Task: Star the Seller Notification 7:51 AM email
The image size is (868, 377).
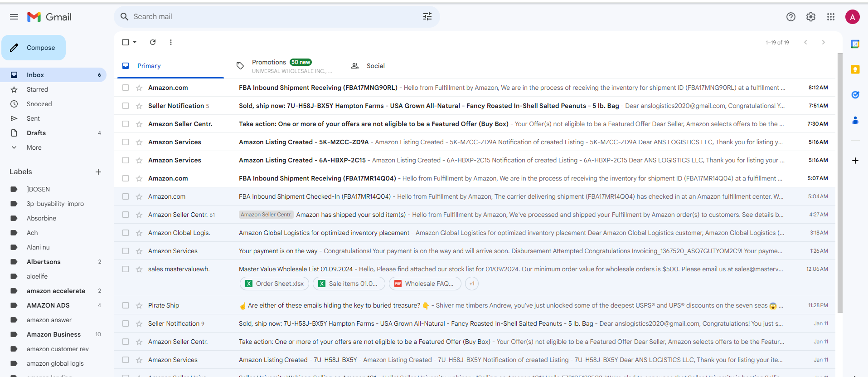Action: (139, 106)
